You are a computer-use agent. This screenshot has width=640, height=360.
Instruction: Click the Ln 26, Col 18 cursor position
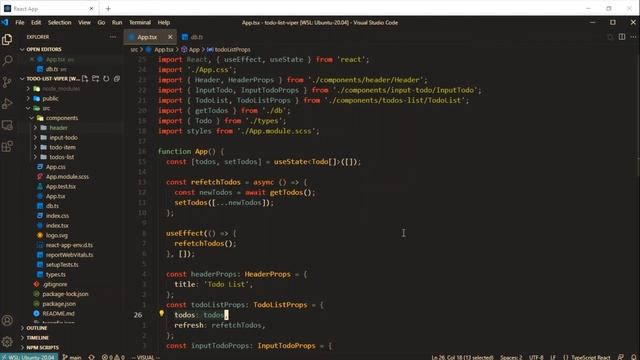pos(462,357)
